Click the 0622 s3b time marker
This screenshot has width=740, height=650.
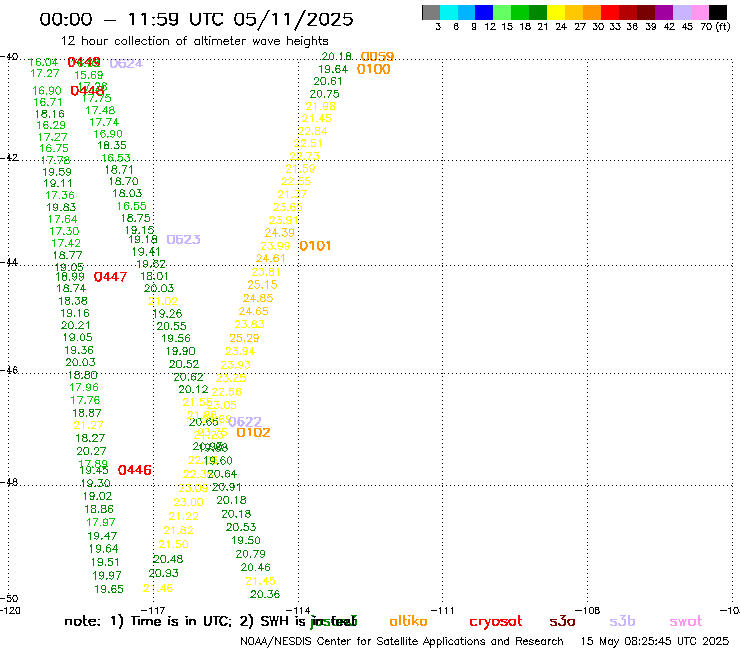tap(245, 422)
